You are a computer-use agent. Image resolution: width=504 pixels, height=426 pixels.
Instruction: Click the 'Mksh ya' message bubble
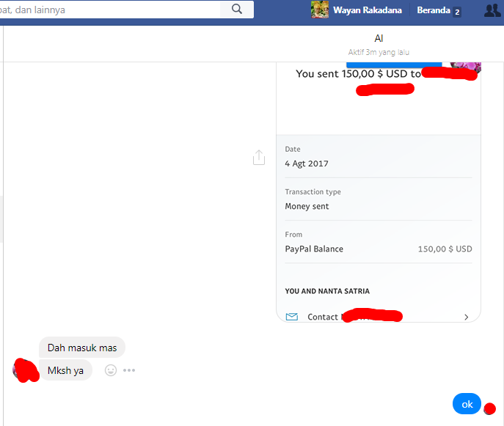point(65,370)
